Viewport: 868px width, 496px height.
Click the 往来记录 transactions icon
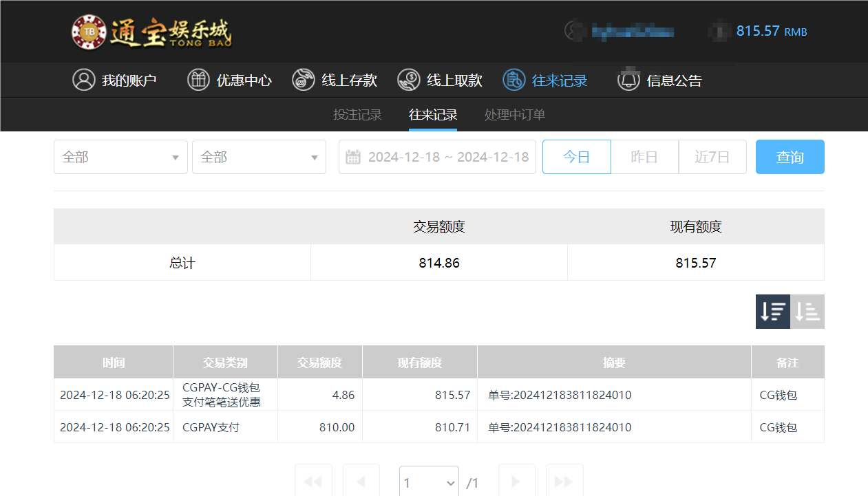tap(513, 79)
